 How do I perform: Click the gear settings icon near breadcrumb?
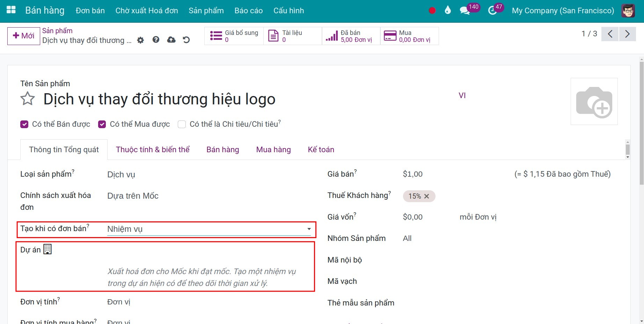tap(140, 40)
